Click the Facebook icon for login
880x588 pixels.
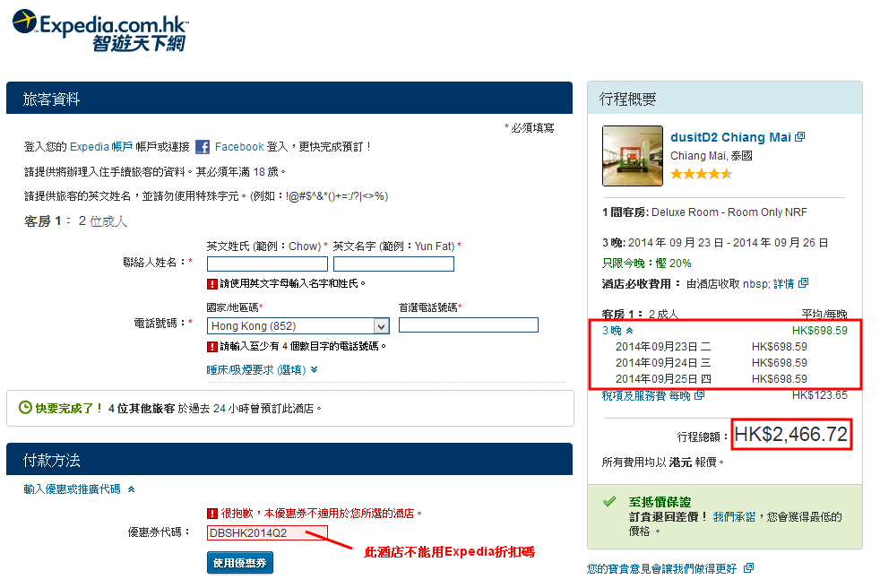click(203, 147)
